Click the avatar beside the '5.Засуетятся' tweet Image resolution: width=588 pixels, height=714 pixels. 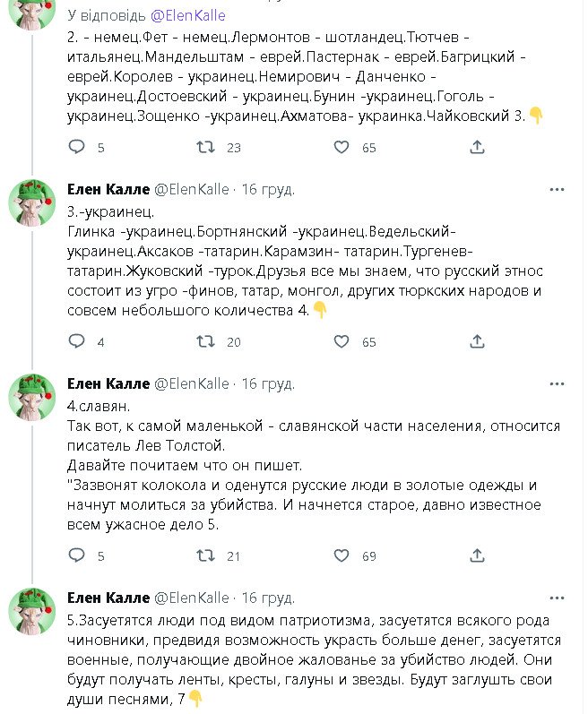[32, 610]
